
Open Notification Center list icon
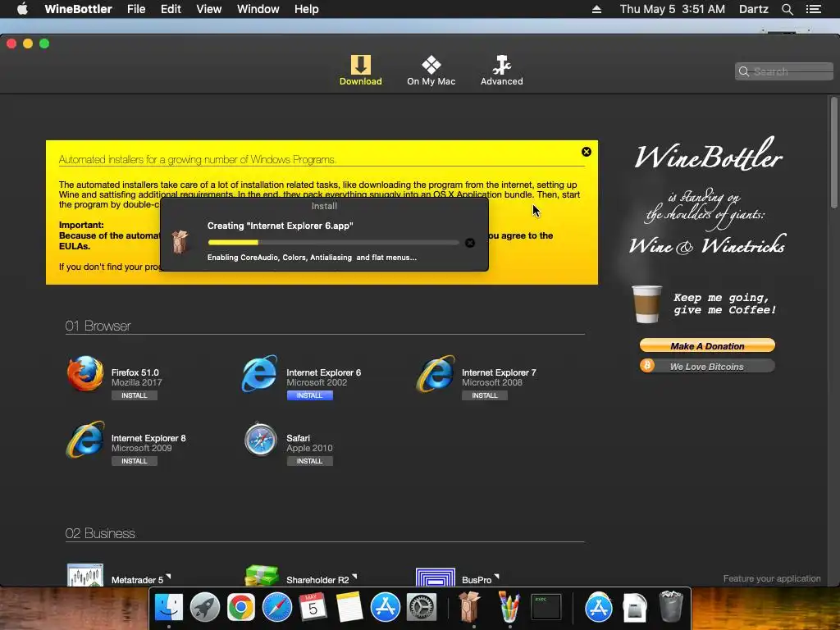click(x=813, y=9)
